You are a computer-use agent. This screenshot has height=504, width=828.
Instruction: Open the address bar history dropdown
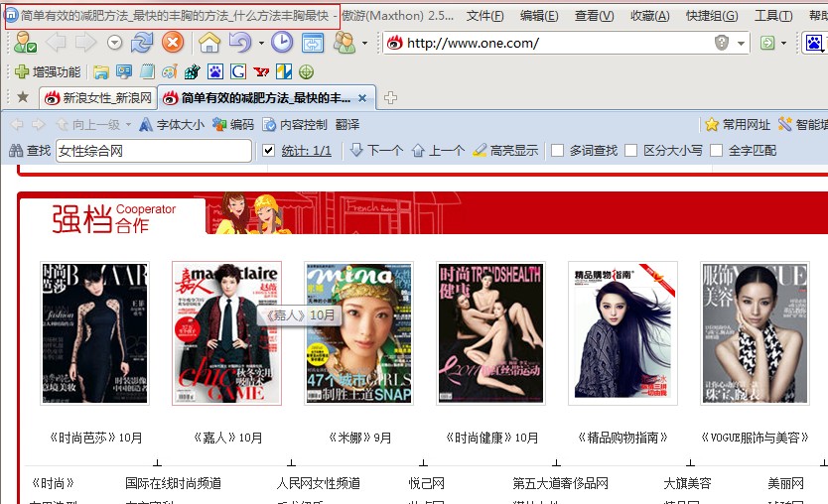pos(741,43)
